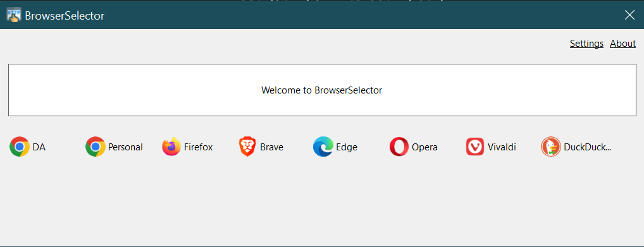Click the BrowserSelector app icon in title bar

tap(14, 15)
